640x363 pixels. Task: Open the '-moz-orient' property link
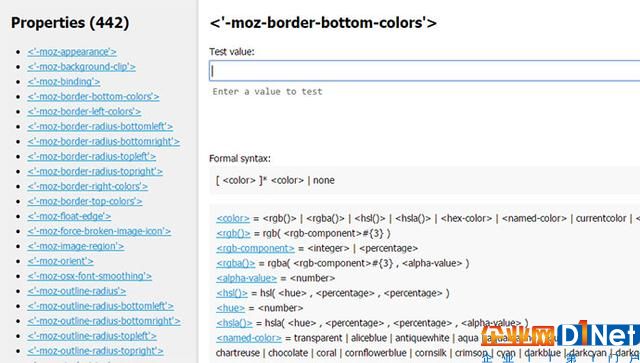pyautogui.click(x=60, y=261)
